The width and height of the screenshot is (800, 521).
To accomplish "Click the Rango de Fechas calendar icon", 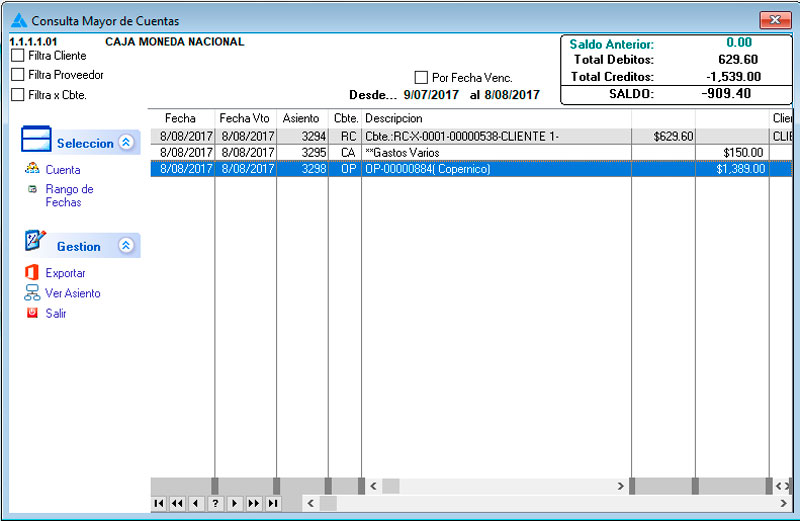I will pos(32,189).
